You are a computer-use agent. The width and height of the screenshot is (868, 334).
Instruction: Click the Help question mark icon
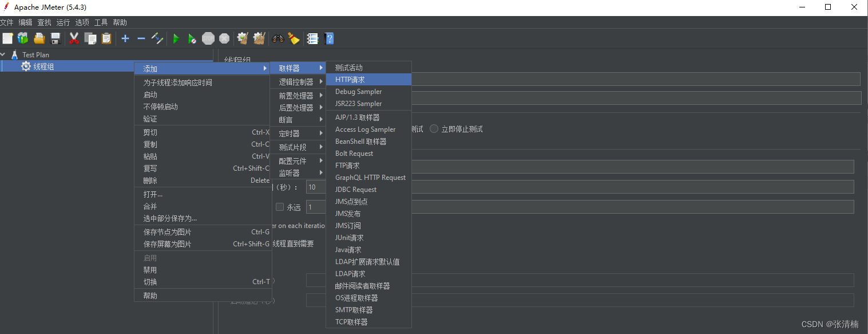(329, 38)
